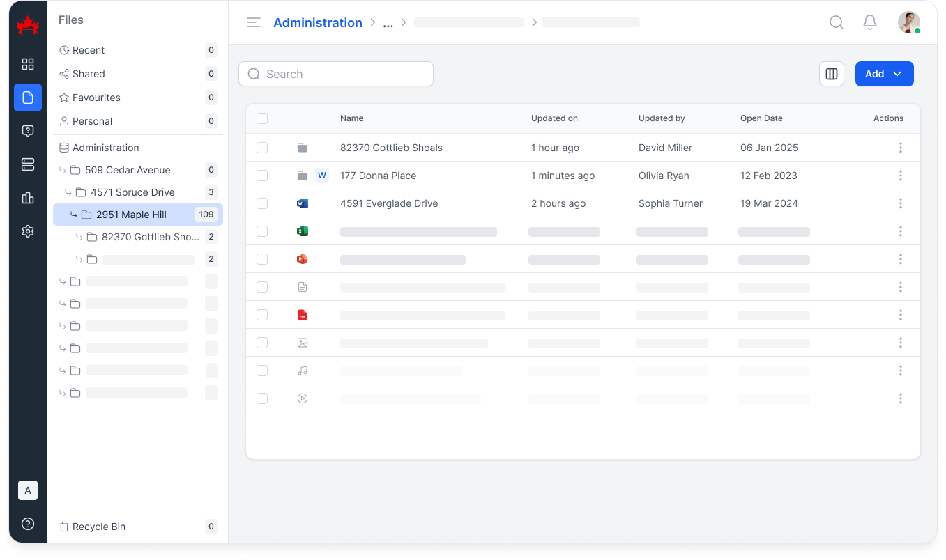Expand the 4571 Spruce Drive folder

[132, 192]
